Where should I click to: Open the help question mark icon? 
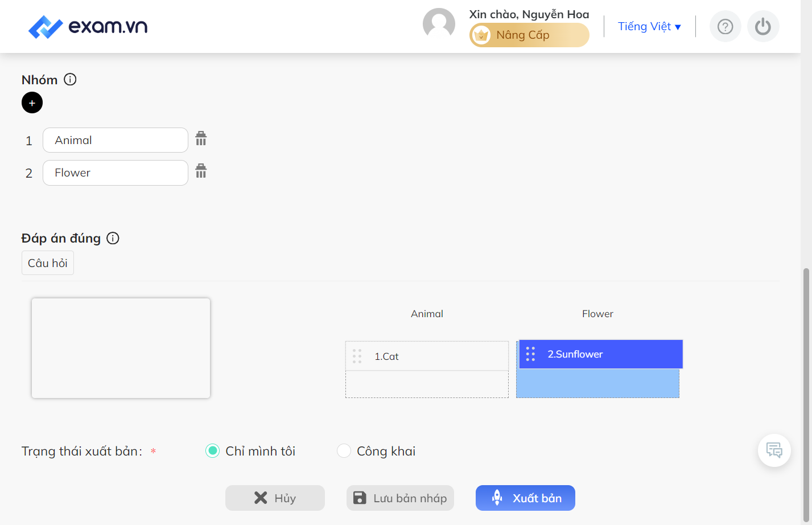coord(725,26)
